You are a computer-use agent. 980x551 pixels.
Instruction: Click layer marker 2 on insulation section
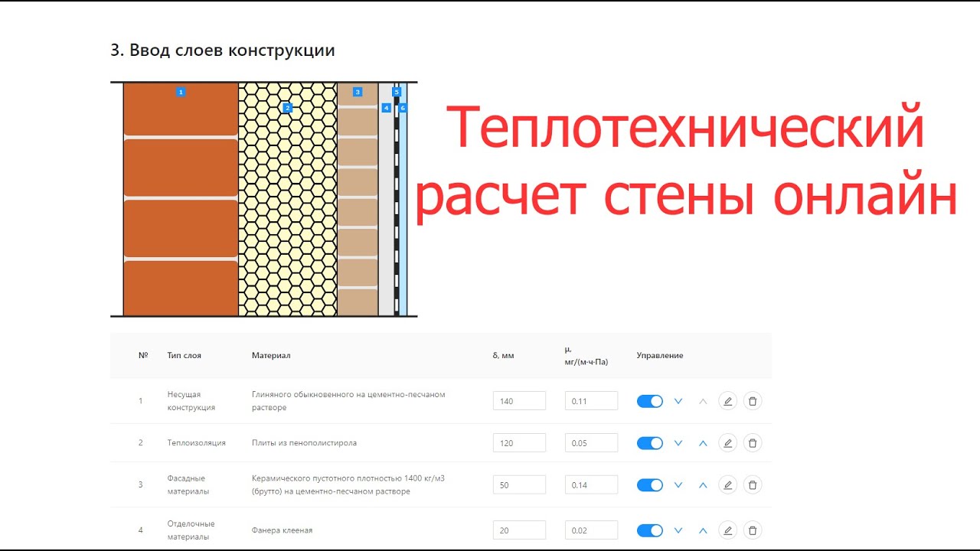(287, 108)
